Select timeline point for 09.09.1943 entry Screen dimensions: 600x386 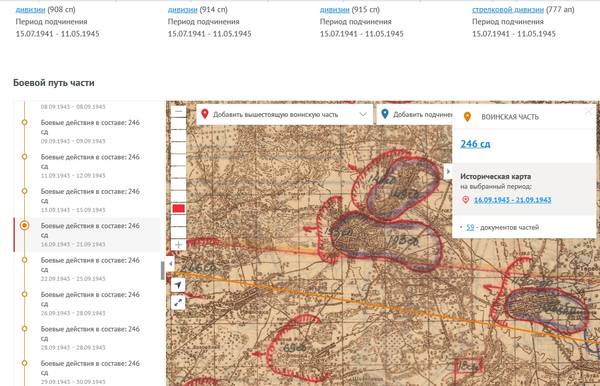pos(24,122)
